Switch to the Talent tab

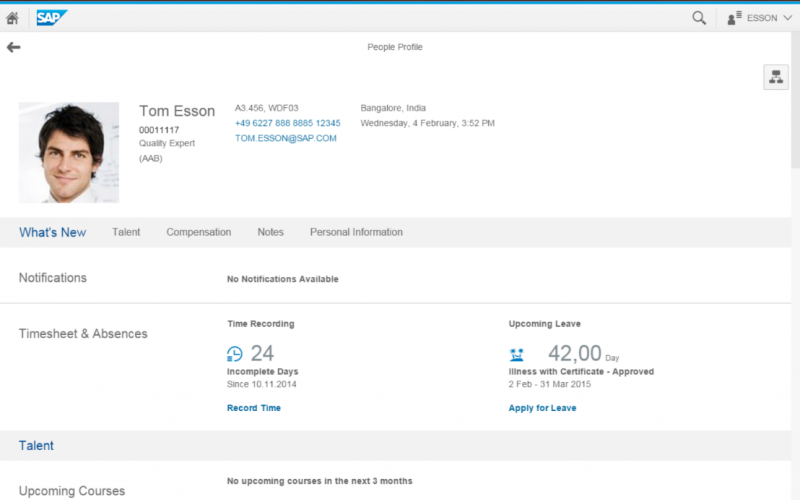click(126, 232)
